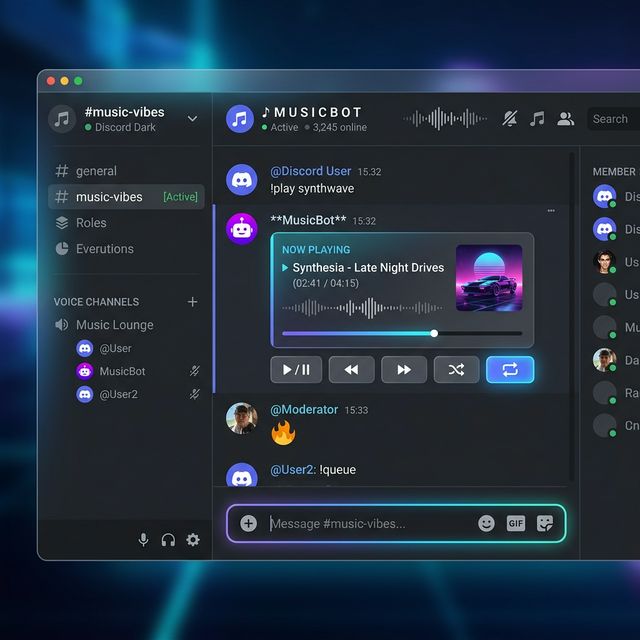Toggle the microphone at sidebar bottom
640x640 pixels.
coord(143,540)
